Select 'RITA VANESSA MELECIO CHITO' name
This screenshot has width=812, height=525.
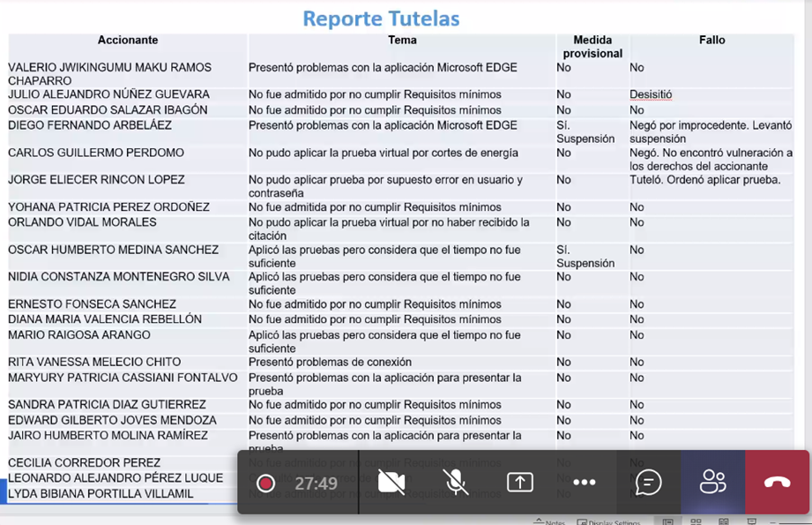pos(94,362)
